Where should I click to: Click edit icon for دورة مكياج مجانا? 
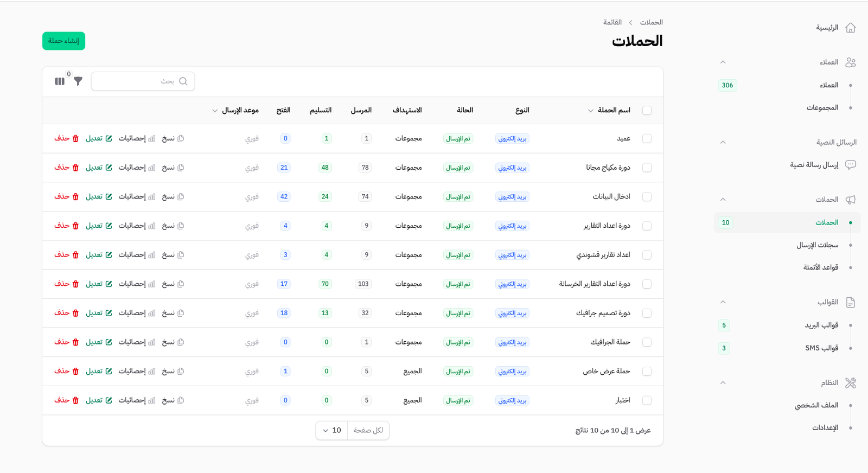coord(108,168)
